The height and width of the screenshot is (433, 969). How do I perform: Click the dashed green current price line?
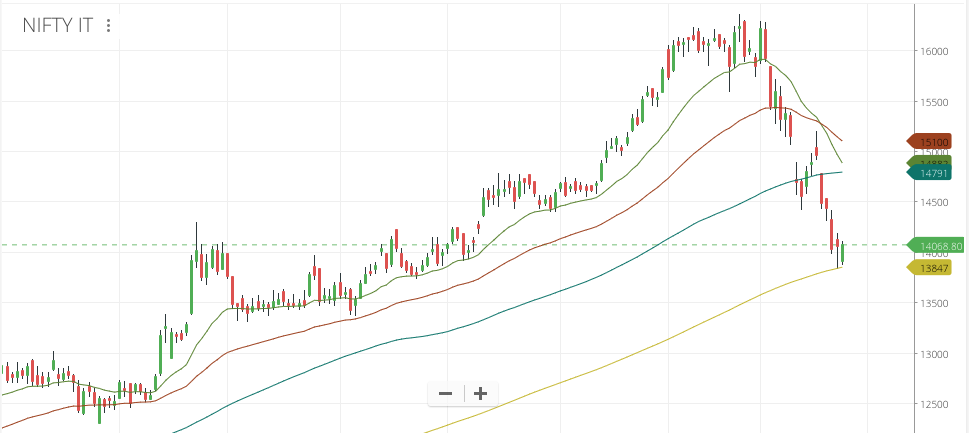click(600, 245)
